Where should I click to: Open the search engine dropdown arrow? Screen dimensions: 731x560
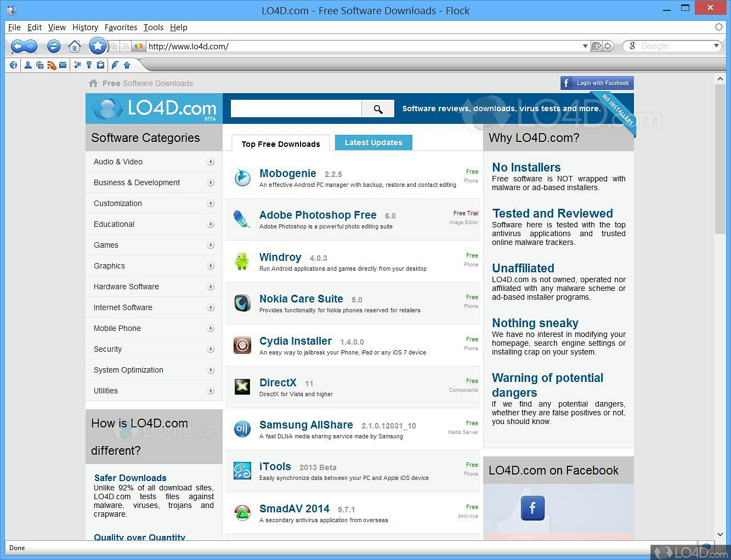click(716, 46)
